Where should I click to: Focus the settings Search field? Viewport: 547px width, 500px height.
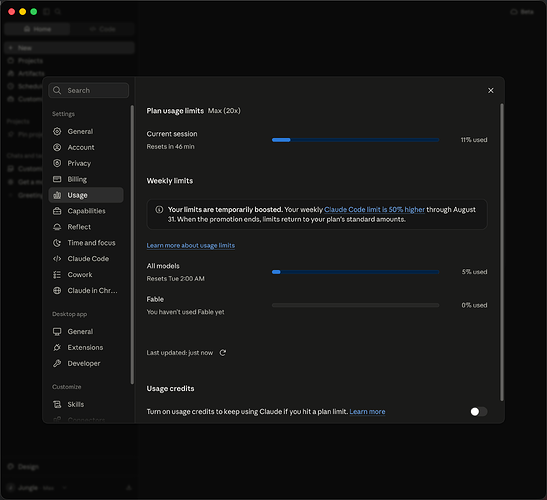pos(89,90)
